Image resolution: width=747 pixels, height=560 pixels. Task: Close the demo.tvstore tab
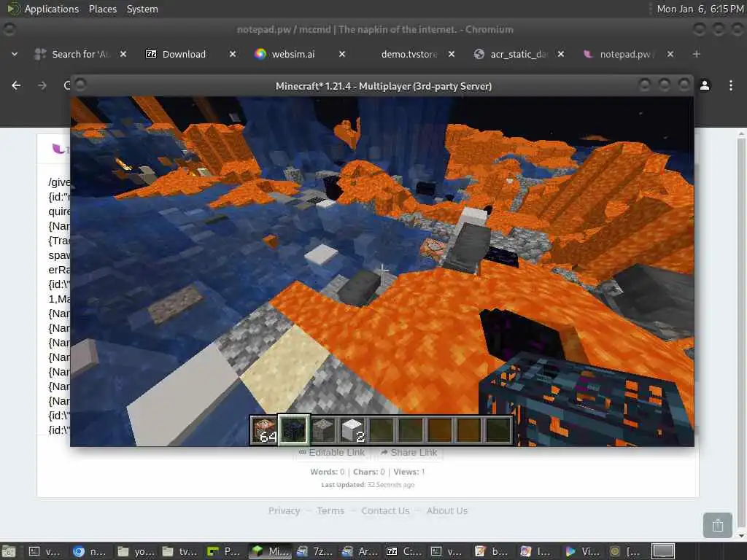point(452,54)
